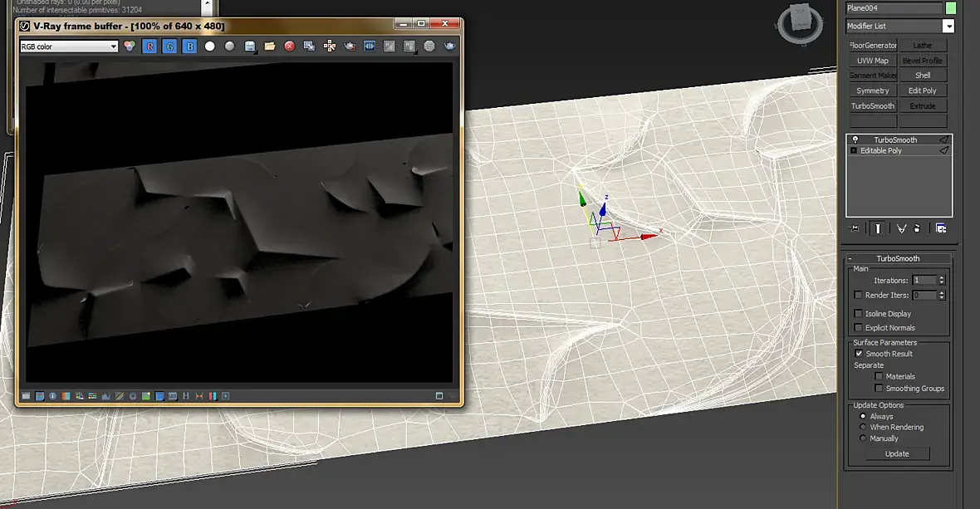Click the Edit Poly modifier button
This screenshot has width=980, height=509.
[923, 91]
